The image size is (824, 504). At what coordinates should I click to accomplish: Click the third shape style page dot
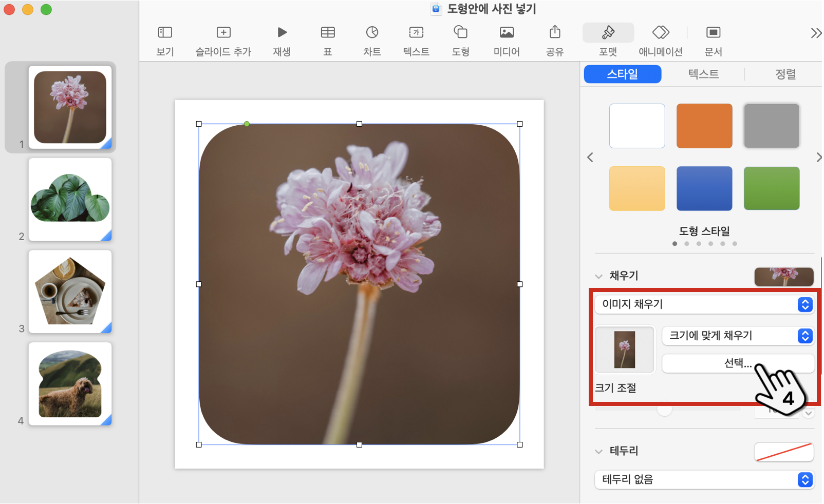point(699,244)
